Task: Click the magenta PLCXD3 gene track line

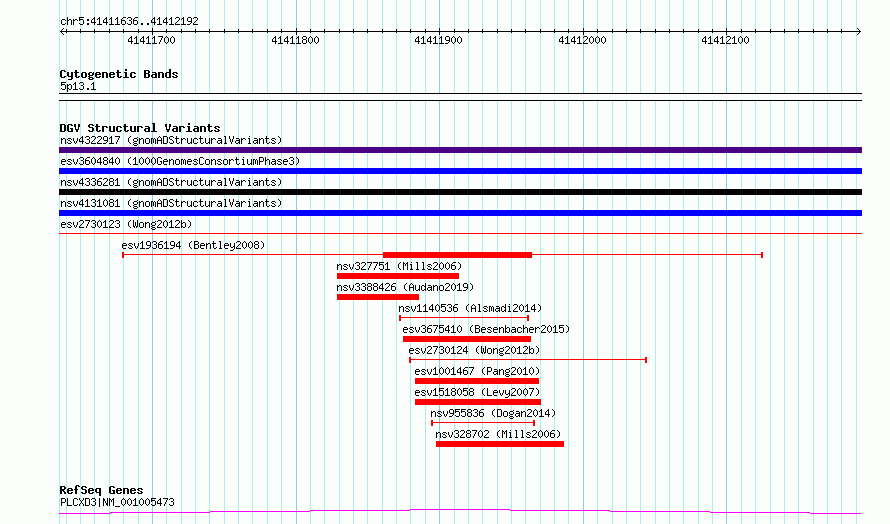Action: tap(460, 512)
